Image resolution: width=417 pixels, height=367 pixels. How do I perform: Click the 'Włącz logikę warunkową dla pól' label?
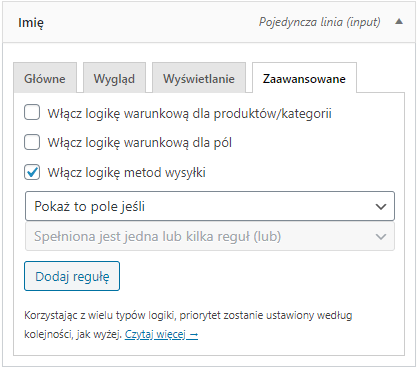[x=139, y=143]
